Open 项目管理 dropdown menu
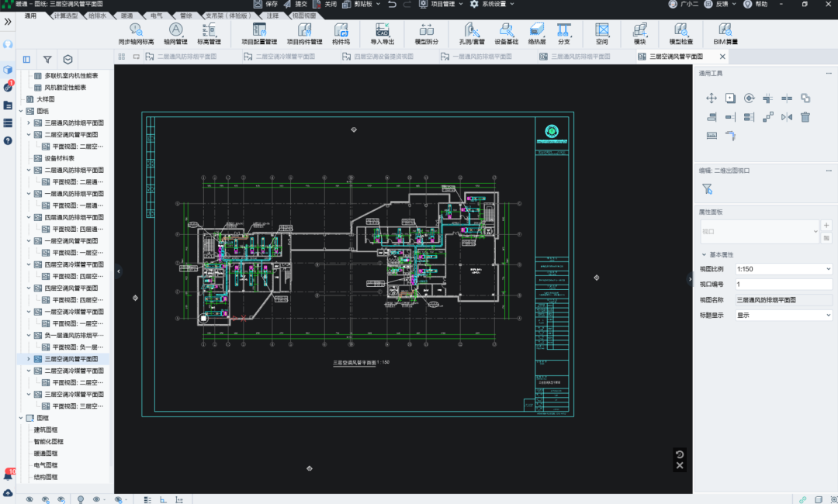Viewport: 838px width, 504px height. [x=441, y=5]
